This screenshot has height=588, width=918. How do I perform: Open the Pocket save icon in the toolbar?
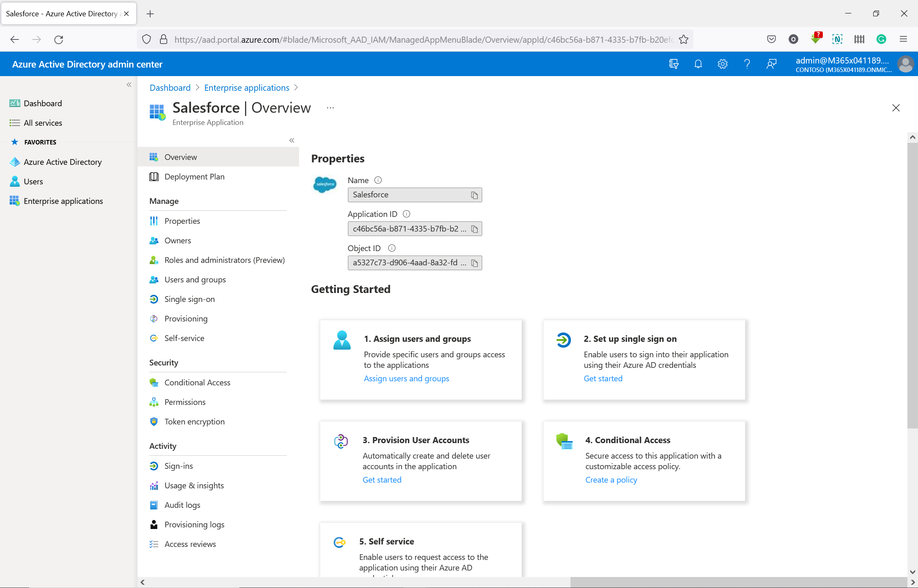pos(772,39)
